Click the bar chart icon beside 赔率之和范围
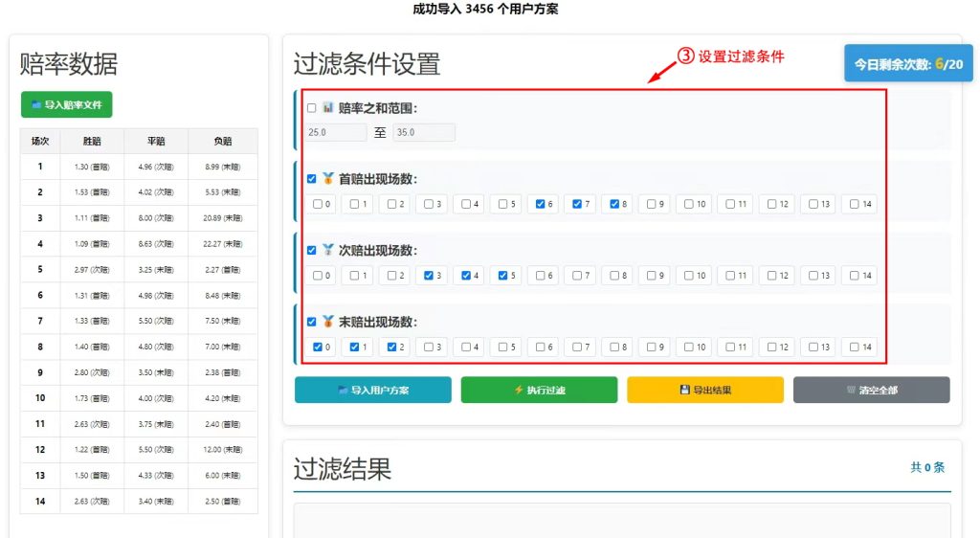The height and width of the screenshot is (538, 980). coord(327,108)
